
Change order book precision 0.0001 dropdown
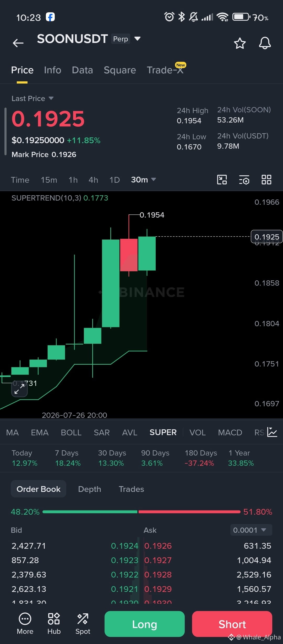pyautogui.click(x=251, y=530)
